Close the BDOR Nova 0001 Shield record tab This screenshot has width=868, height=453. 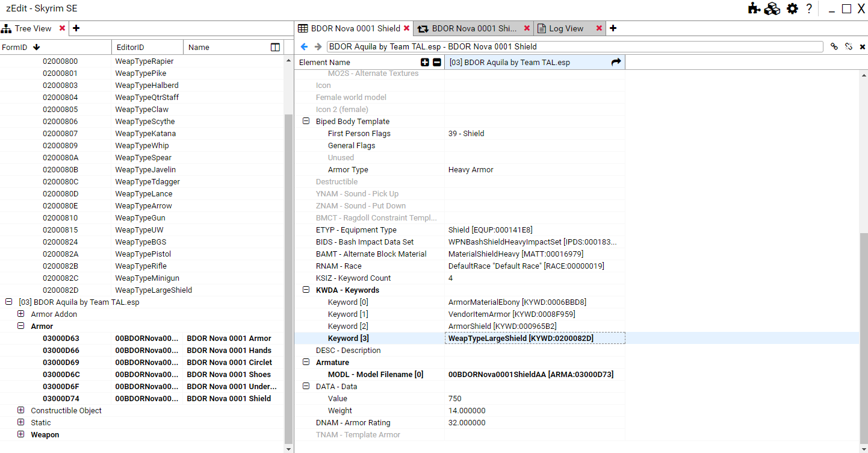coord(407,28)
